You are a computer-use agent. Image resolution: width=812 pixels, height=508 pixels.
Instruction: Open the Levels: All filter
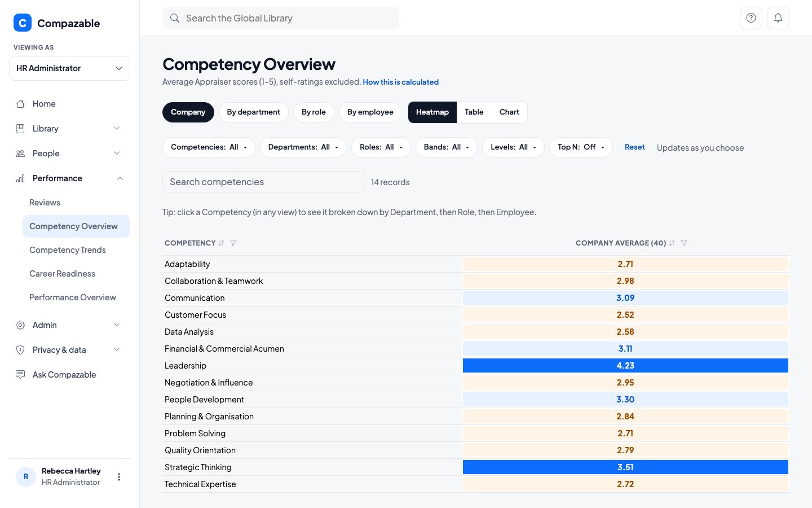[x=513, y=147]
